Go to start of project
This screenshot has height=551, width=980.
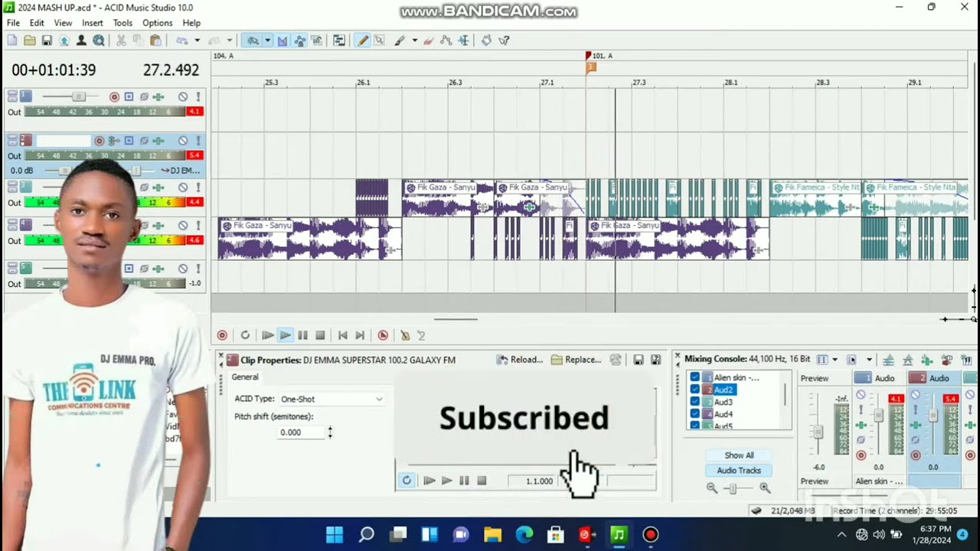click(342, 335)
